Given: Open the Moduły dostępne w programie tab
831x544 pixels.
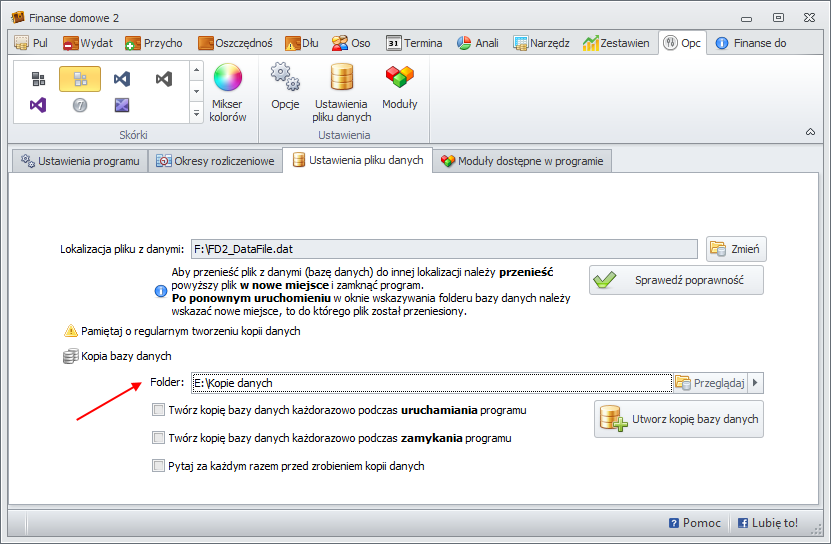Looking at the screenshot, I should (x=521, y=161).
